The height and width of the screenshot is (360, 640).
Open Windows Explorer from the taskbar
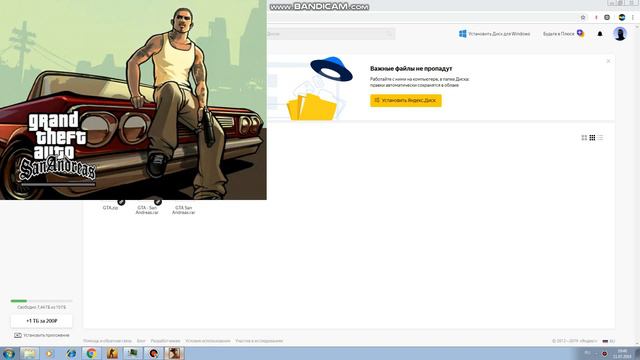pyautogui.click(x=29, y=353)
